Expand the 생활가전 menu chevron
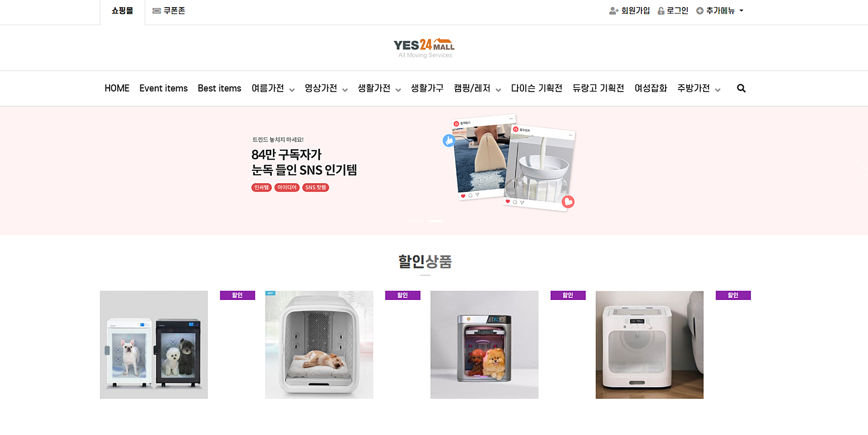The width and height of the screenshot is (868, 435). (x=398, y=89)
